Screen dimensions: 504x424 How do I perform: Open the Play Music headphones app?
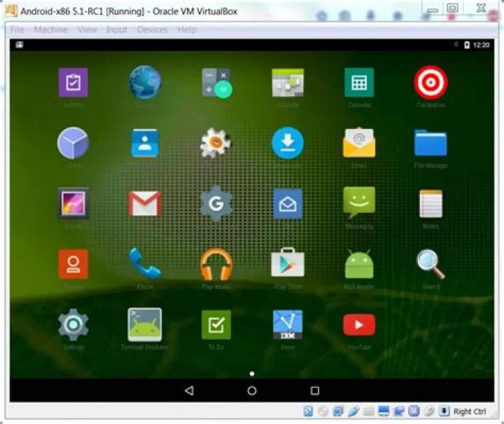click(x=216, y=264)
